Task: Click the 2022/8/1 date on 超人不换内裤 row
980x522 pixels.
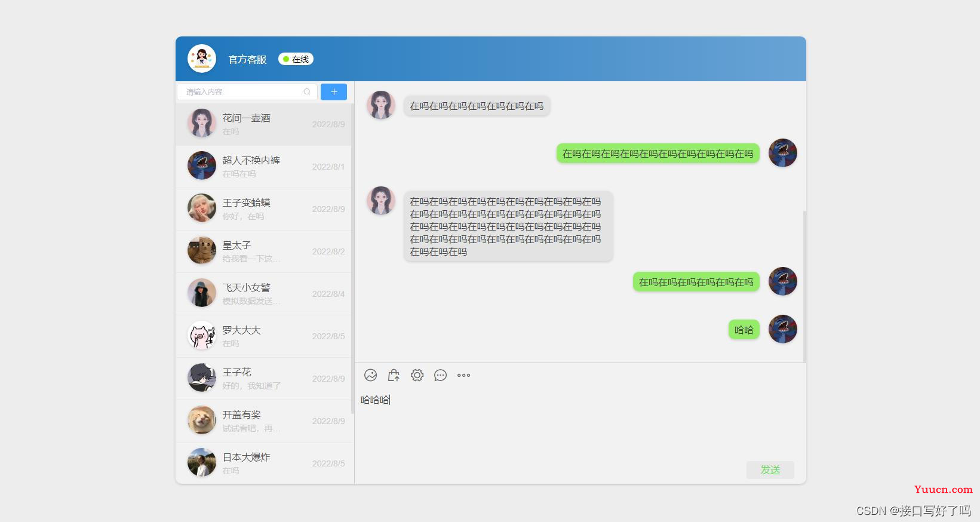Action: pyautogui.click(x=328, y=167)
